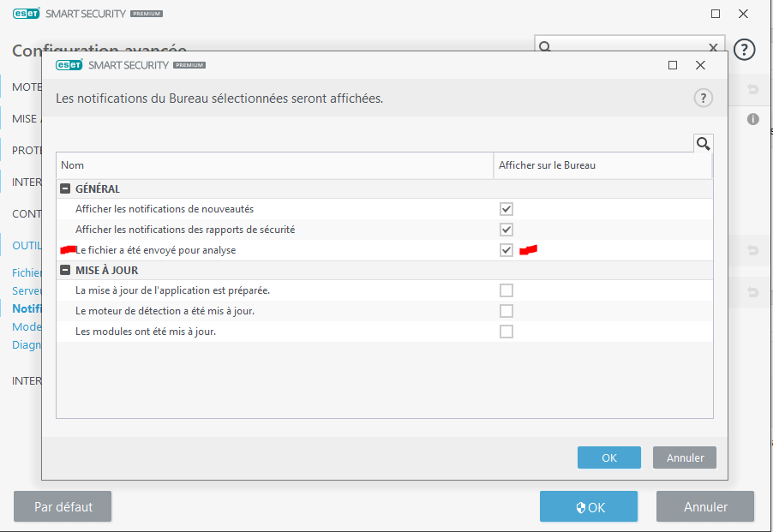Image resolution: width=773 pixels, height=532 pixels.
Task: Open help question mark in dialog header
Action: click(x=703, y=99)
